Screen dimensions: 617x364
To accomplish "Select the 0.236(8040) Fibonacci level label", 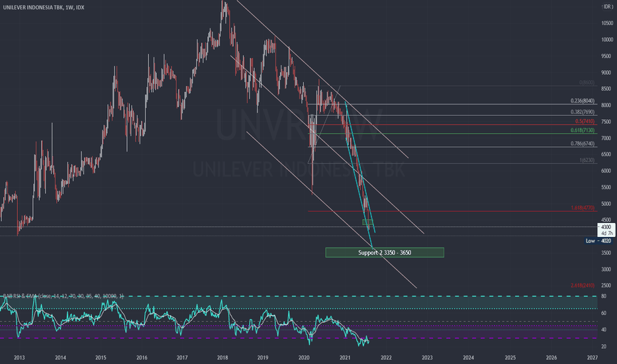I will (x=583, y=101).
